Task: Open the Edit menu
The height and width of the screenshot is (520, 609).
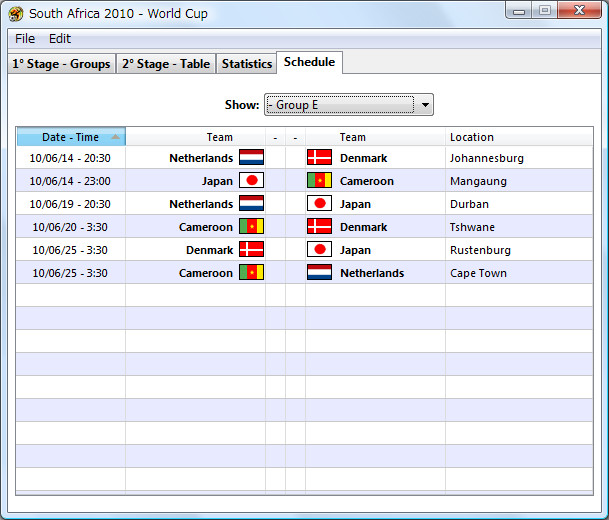Action: [60, 39]
